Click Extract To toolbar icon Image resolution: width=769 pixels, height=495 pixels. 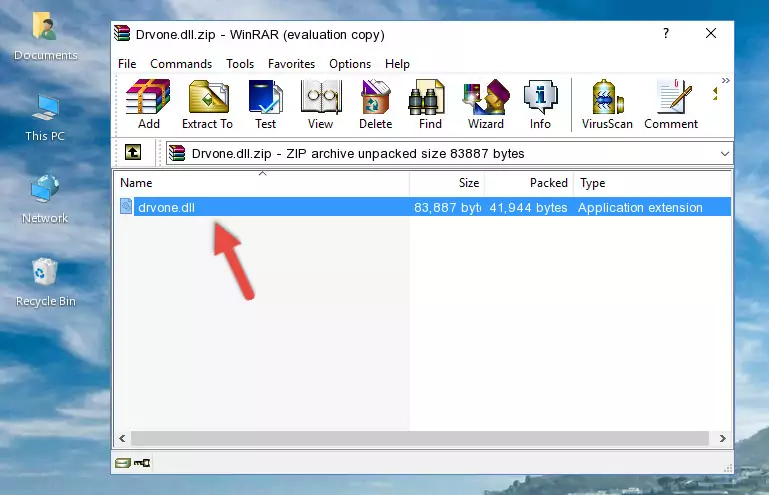207,104
